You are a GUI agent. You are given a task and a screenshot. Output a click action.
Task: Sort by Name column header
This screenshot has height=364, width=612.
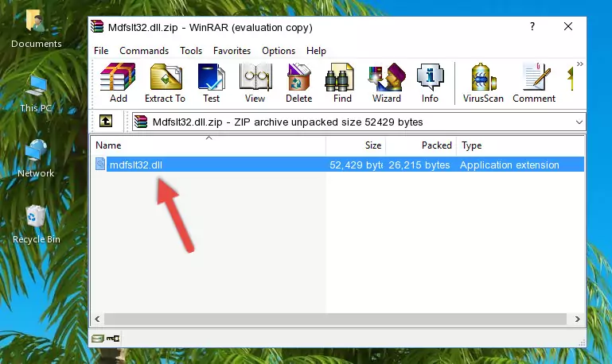tap(209, 145)
